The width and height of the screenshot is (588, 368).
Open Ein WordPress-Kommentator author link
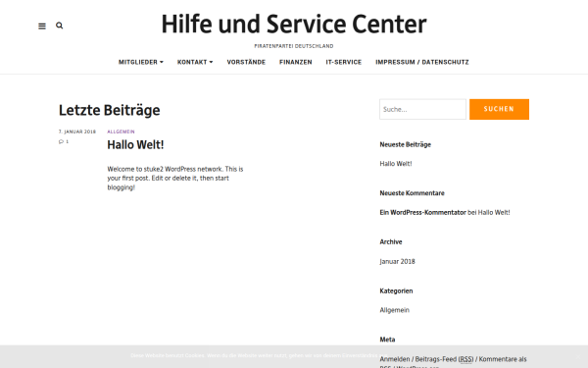click(422, 213)
